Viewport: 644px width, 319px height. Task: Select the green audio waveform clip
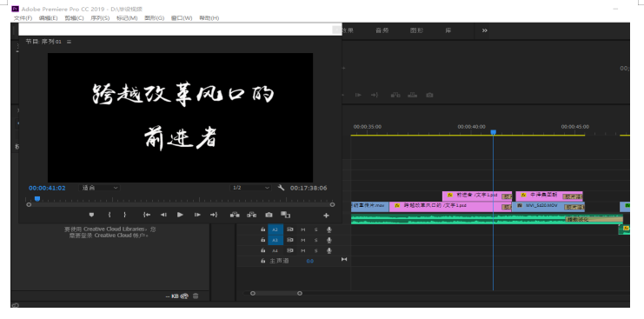click(x=487, y=219)
